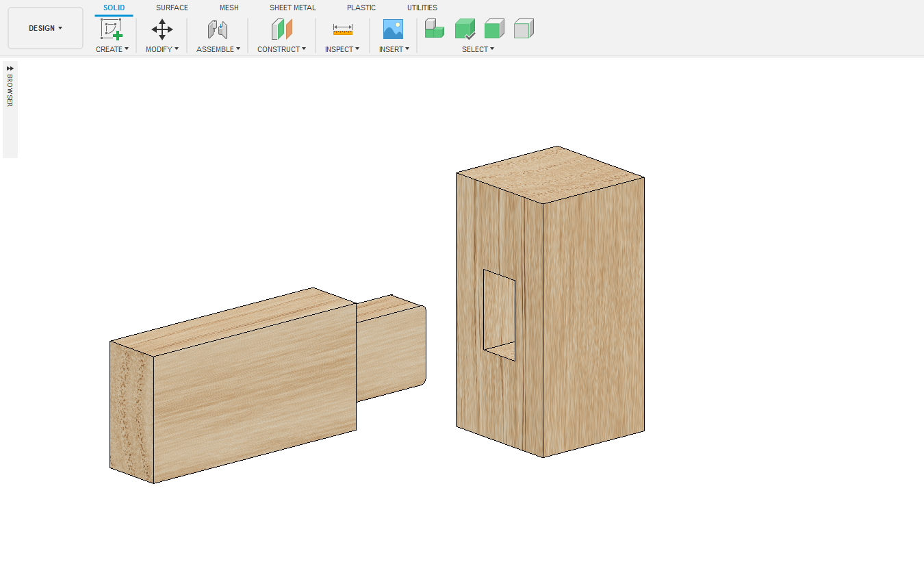Image resolution: width=924 pixels, height=588 pixels.
Task: Switch to the SHEET METAL tab
Action: [x=292, y=8]
